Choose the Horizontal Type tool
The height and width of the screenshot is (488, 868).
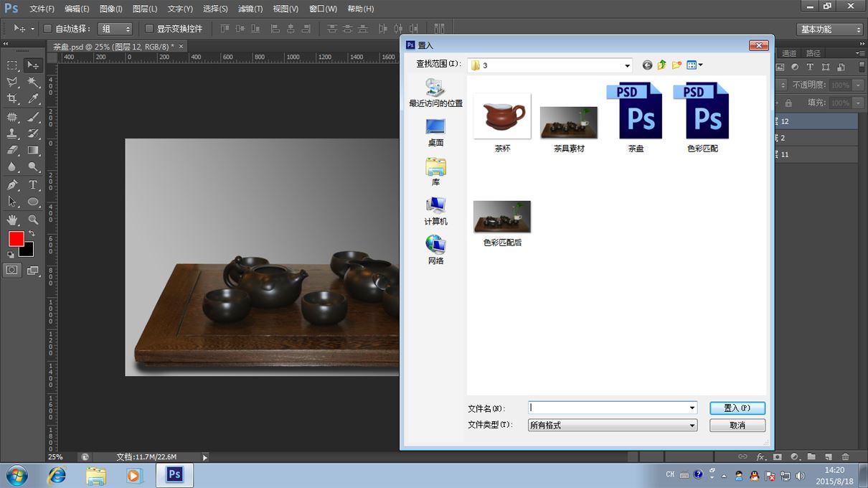tap(33, 185)
